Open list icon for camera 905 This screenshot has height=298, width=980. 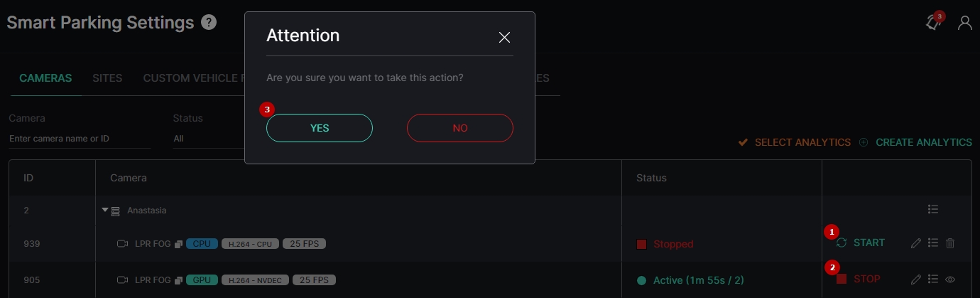tap(933, 280)
